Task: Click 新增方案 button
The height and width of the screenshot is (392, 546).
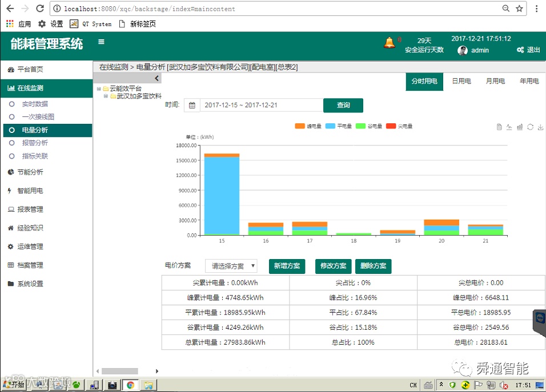Action: [x=287, y=266]
